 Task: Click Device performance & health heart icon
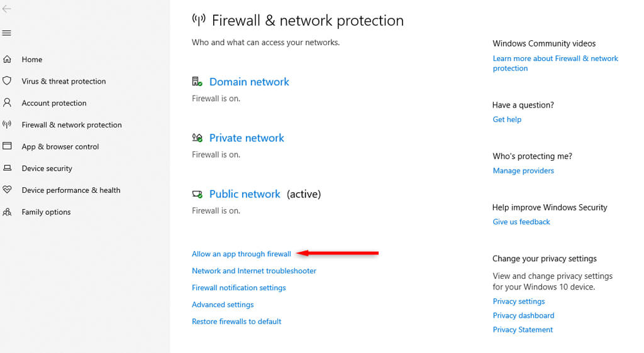tap(8, 190)
